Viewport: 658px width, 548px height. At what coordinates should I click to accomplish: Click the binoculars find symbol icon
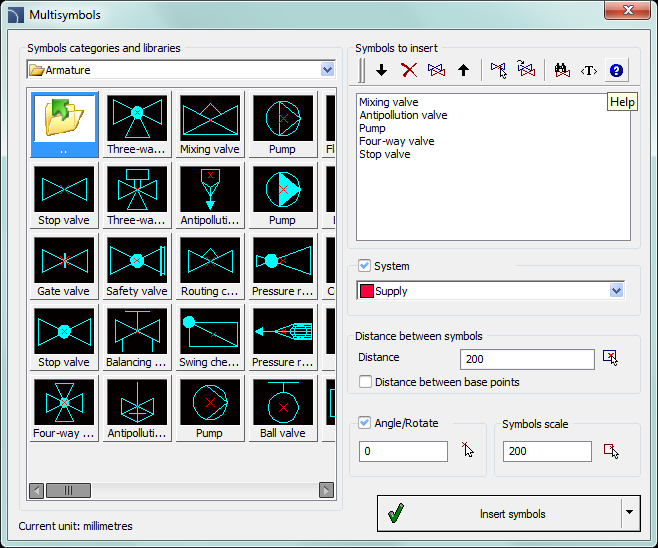562,70
